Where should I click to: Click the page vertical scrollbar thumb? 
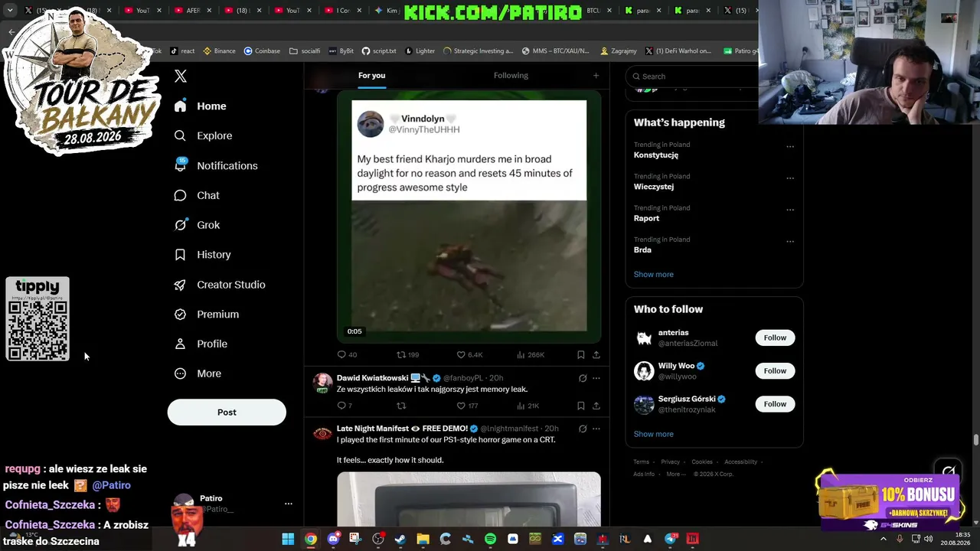click(x=976, y=440)
